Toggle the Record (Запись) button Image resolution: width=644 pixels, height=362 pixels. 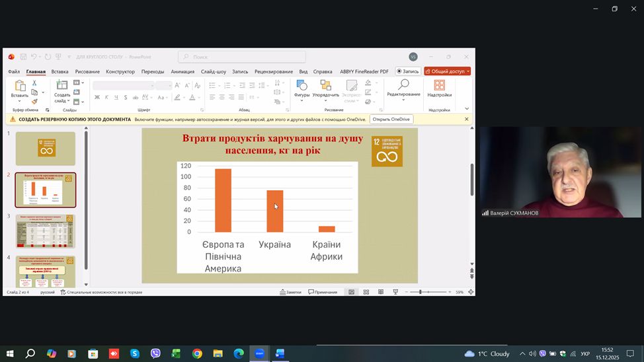click(408, 71)
